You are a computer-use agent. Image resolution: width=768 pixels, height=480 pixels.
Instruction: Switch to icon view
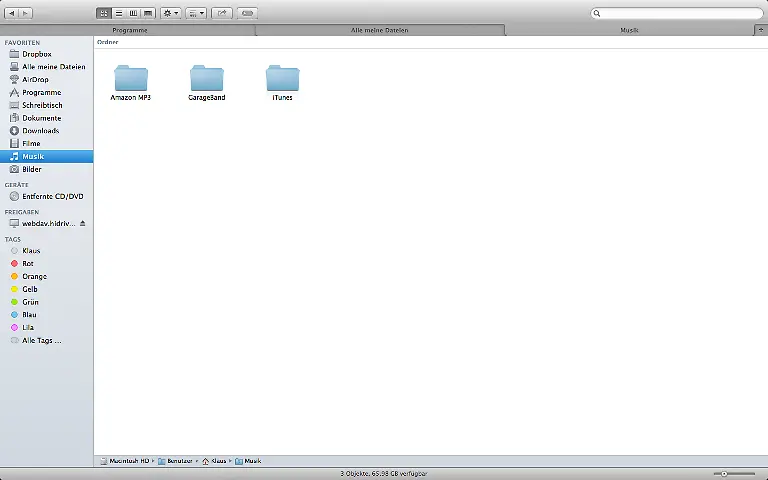pyautogui.click(x=104, y=13)
